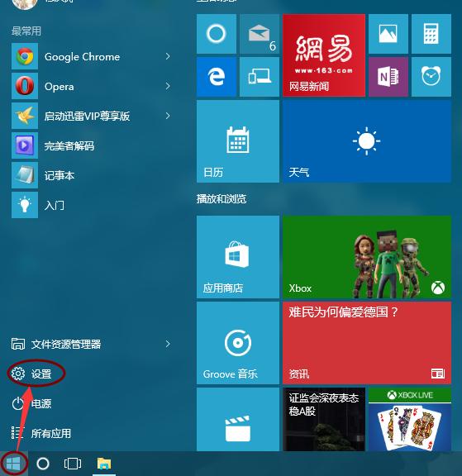The image size is (462, 476).
Task: Open the Xbox Live solitaire cards tile
Action: pyautogui.click(x=410, y=419)
